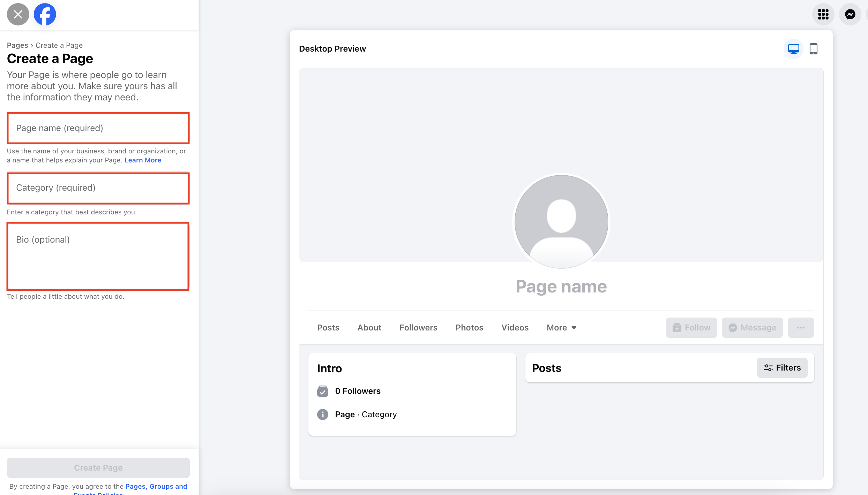Open the Messenger icon
The height and width of the screenshot is (495, 868).
[x=850, y=14]
